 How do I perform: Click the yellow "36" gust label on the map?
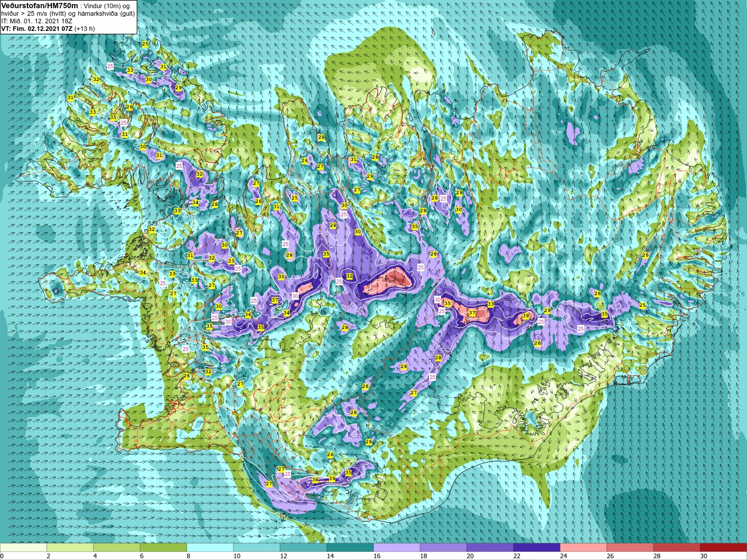(x=248, y=314)
